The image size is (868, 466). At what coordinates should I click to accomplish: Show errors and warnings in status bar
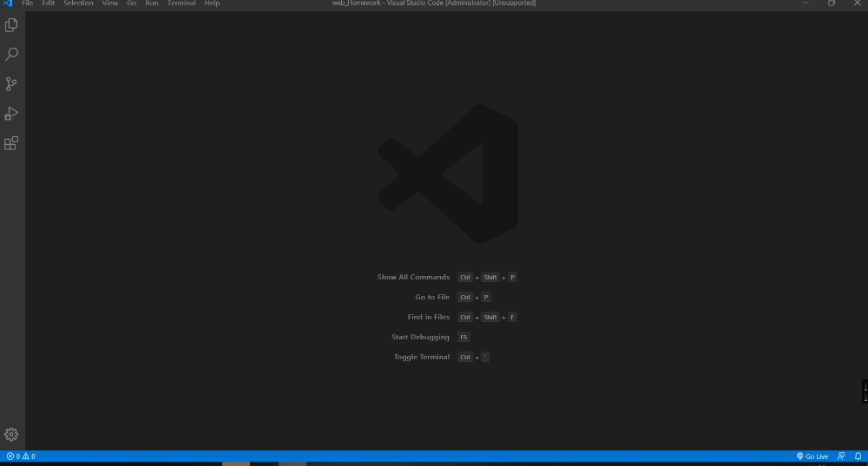(x=21, y=456)
